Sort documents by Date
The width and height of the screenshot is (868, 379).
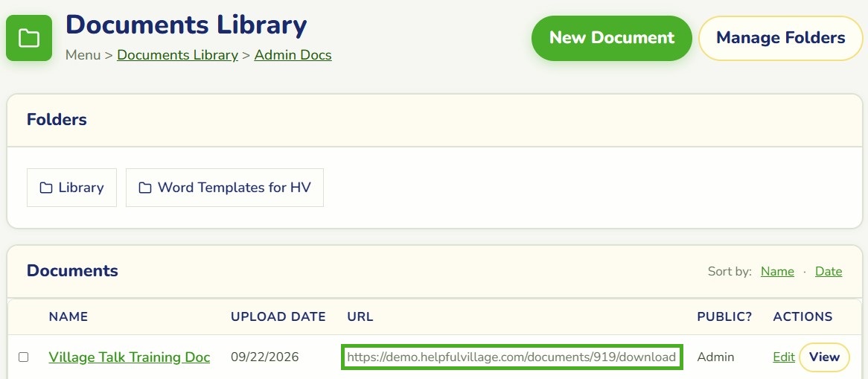(x=829, y=272)
